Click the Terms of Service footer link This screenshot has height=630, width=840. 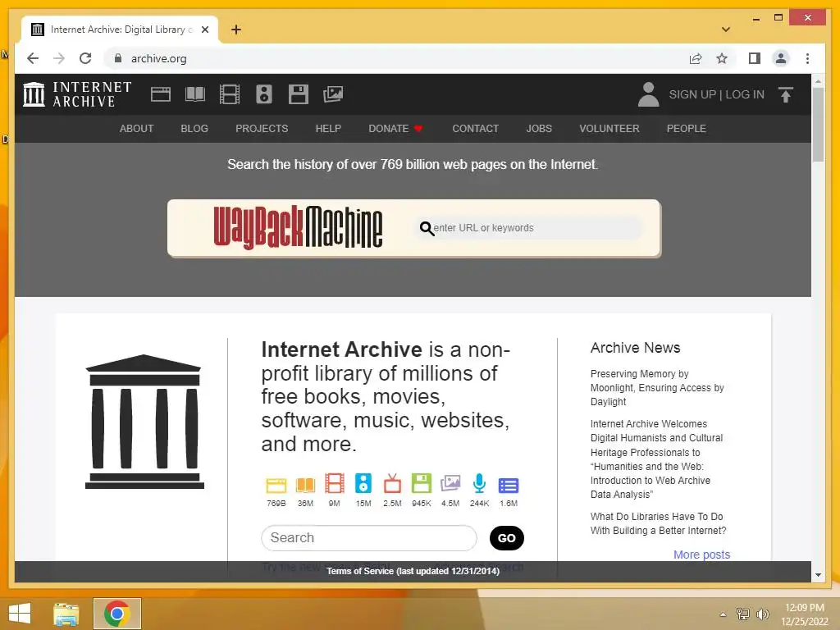click(x=413, y=571)
